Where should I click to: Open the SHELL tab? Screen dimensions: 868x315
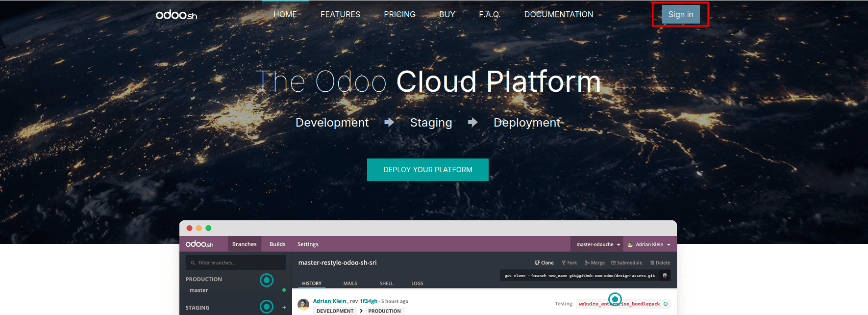tap(386, 283)
